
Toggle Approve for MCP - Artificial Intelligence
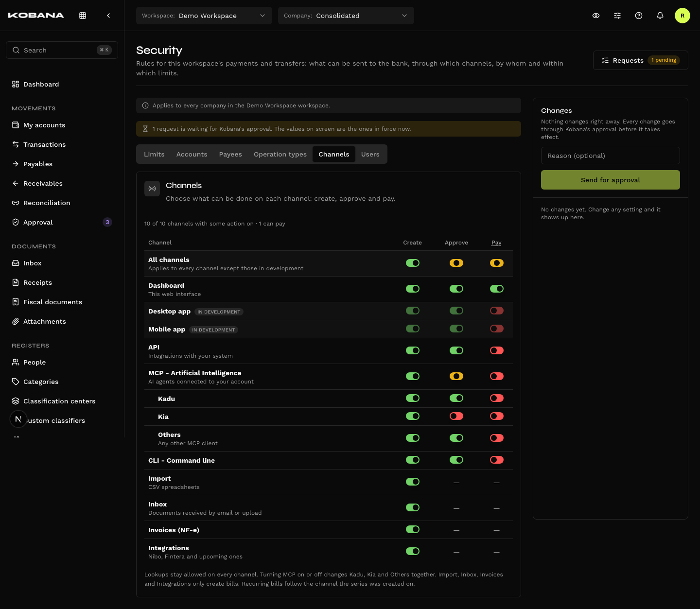coord(456,376)
